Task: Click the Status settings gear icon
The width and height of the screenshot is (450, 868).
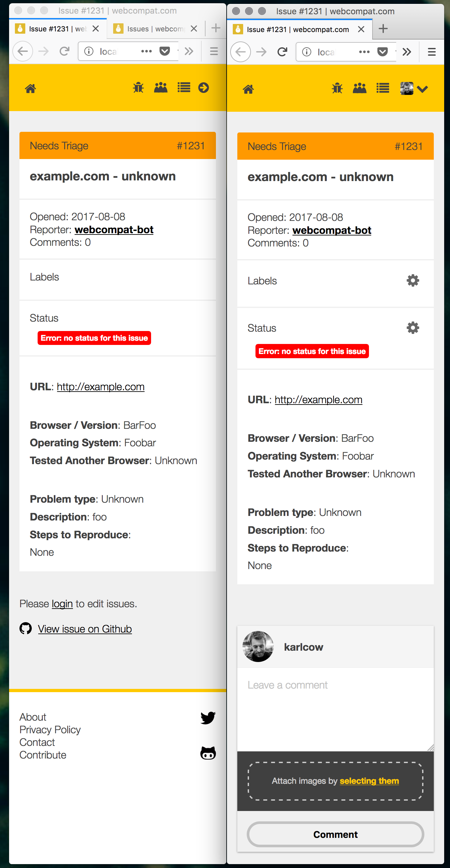Action: click(413, 327)
